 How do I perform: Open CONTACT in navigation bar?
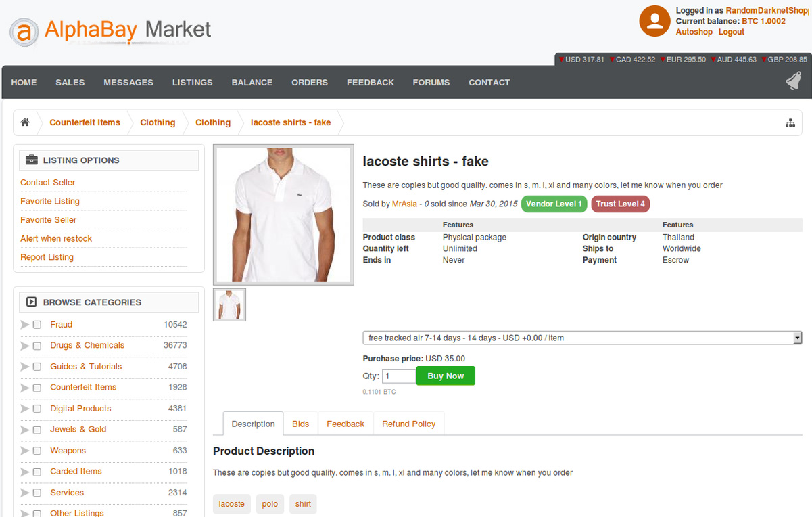(489, 82)
